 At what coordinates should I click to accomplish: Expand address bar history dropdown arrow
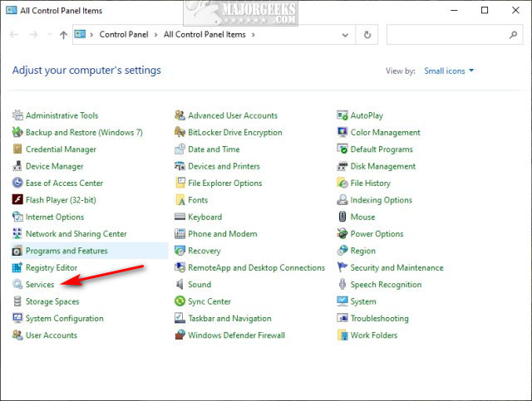347,35
